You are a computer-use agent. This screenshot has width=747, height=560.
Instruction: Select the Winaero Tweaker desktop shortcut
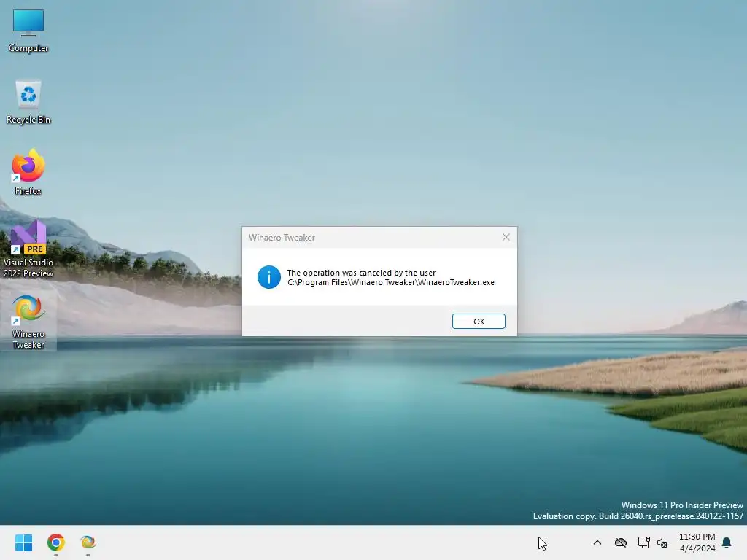coord(28,322)
